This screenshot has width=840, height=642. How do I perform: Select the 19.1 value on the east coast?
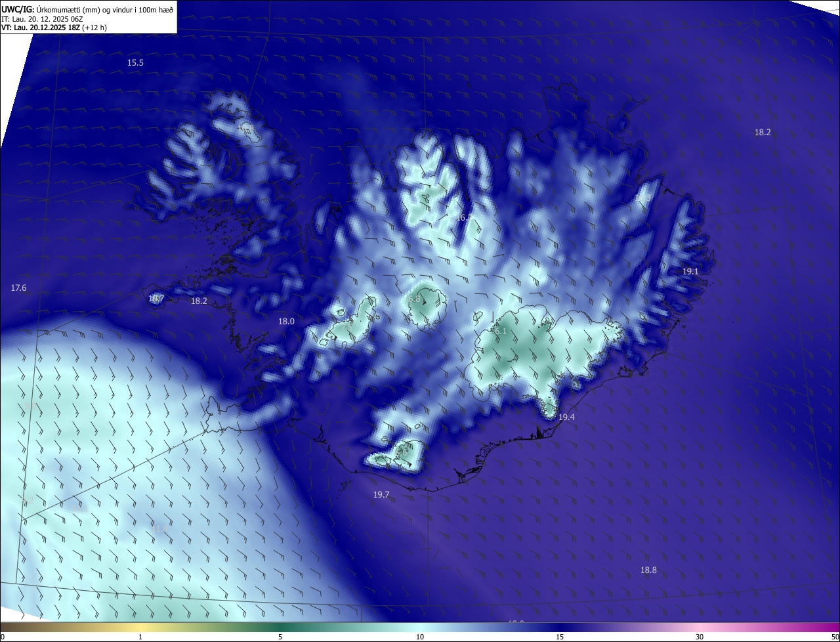click(690, 271)
